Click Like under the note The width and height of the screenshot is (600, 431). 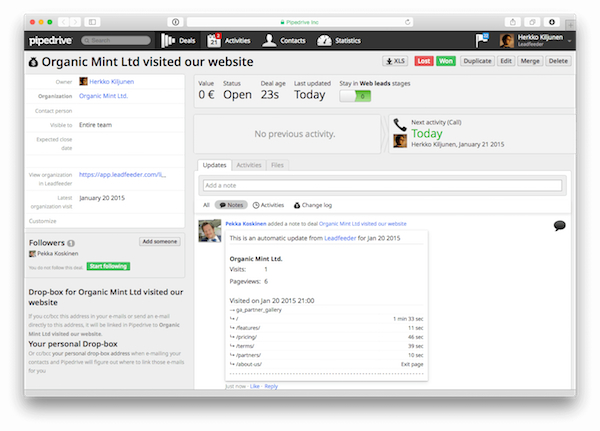tap(254, 386)
